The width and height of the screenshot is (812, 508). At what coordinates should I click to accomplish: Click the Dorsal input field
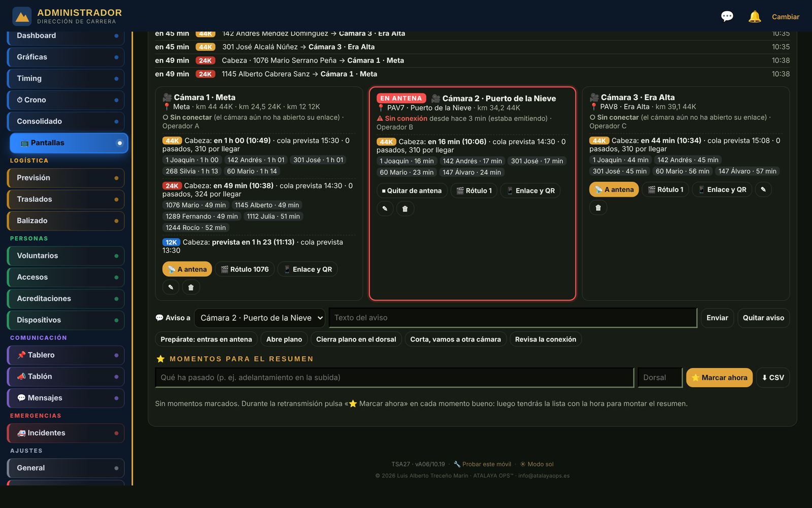point(660,377)
